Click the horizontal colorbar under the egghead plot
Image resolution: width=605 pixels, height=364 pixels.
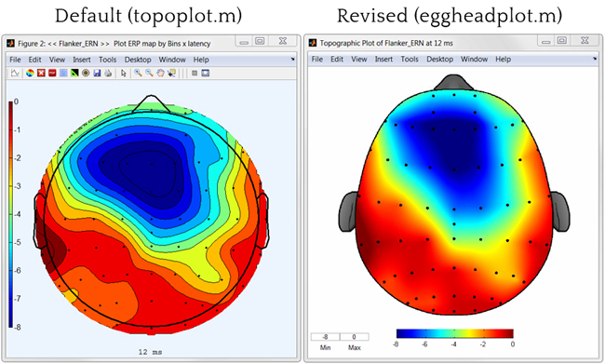454,333
